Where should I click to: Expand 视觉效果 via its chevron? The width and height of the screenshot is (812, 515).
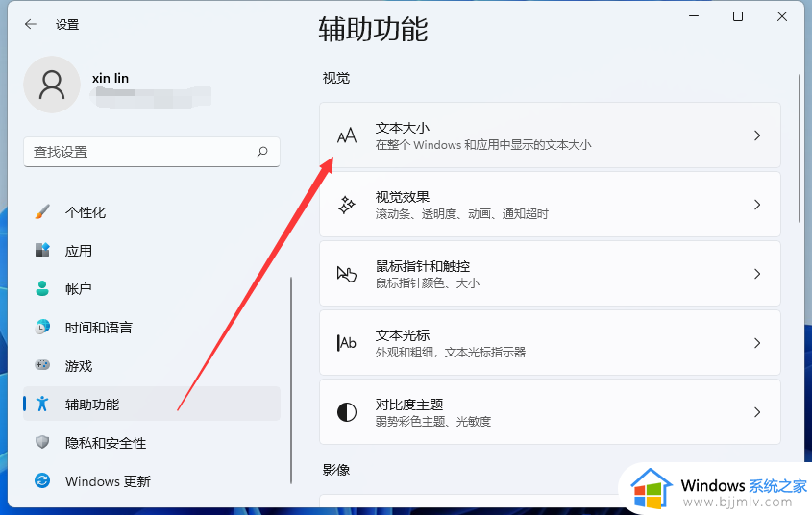click(x=757, y=205)
